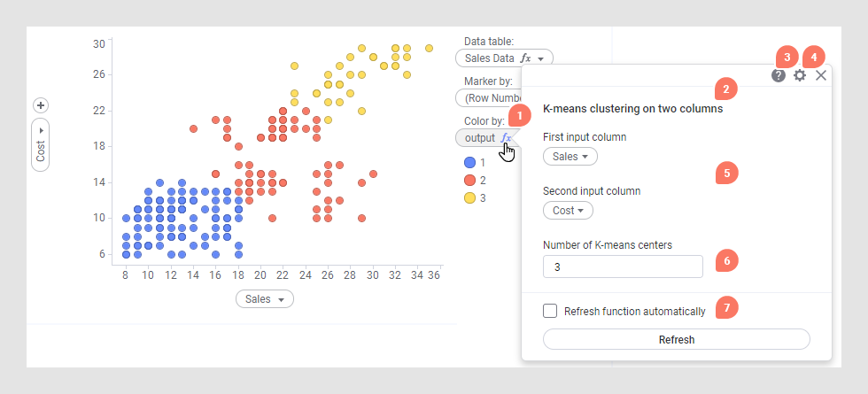
Task: Click the red cluster 2 legend swatch
Action: (x=469, y=181)
